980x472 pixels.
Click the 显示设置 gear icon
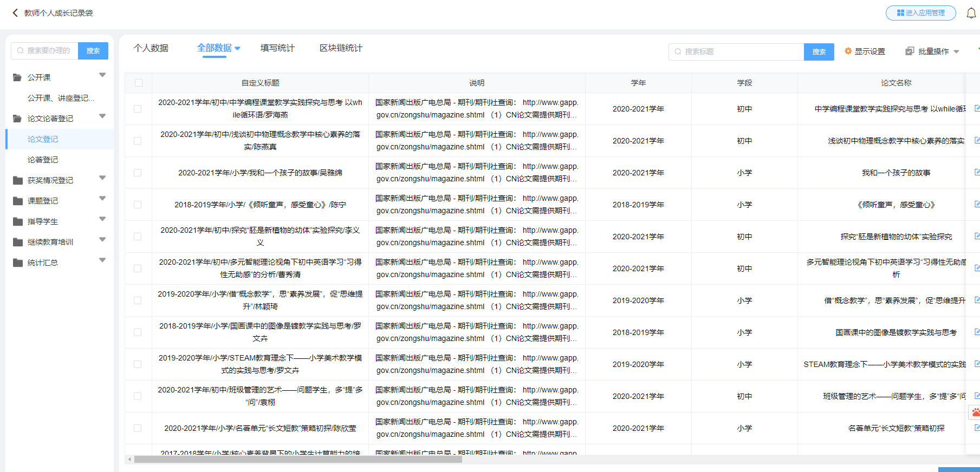tap(848, 51)
